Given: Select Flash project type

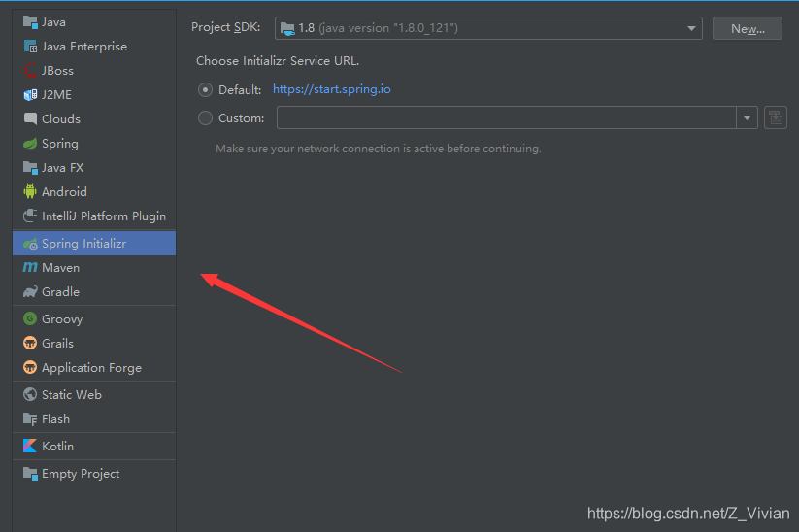Looking at the screenshot, I should (94, 418).
